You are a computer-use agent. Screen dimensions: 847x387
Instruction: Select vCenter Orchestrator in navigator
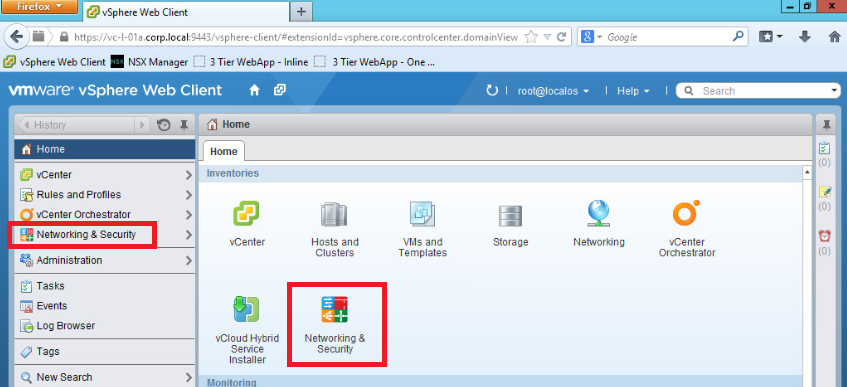click(x=105, y=215)
